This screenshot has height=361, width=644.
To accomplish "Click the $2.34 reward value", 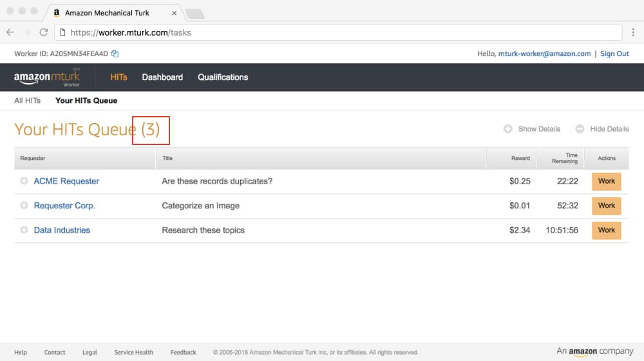I will 520,230.
